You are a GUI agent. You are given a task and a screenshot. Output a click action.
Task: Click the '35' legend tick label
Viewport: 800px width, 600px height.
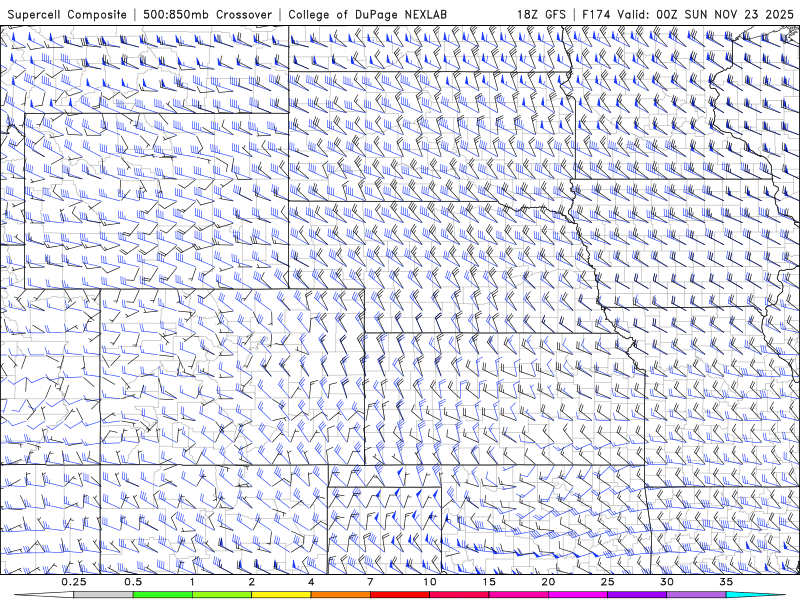726,582
